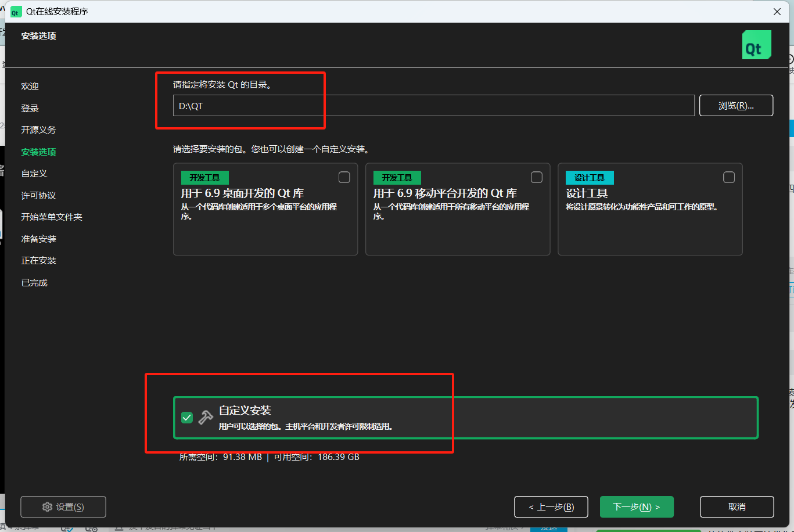Check the 用于 6.9 移动平台开发的 Qt 库 checkbox
Viewport: 794px width, 532px height.
pos(537,177)
